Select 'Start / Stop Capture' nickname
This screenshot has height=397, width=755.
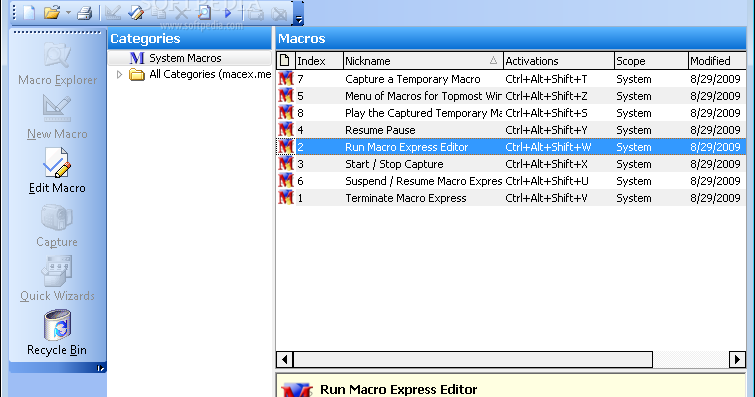pyautogui.click(x=394, y=164)
